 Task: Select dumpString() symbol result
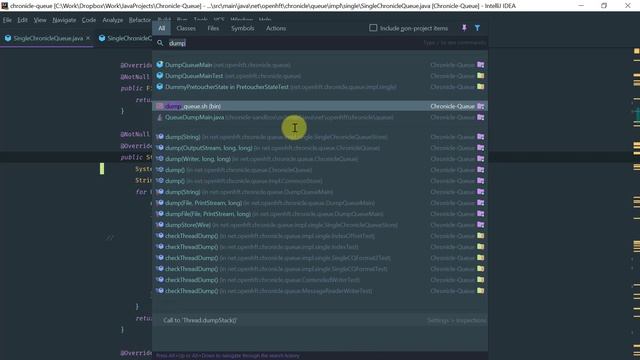click(x=320, y=137)
